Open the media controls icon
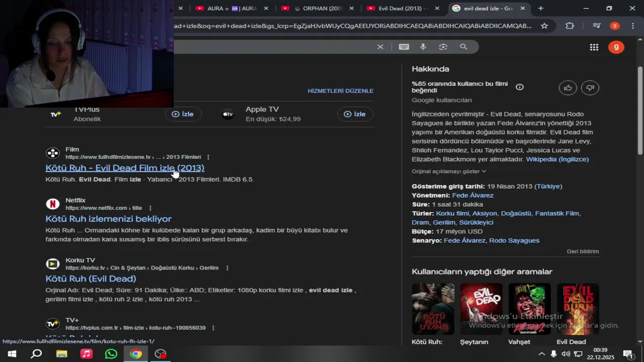644x362 pixels. click(597, 26)
